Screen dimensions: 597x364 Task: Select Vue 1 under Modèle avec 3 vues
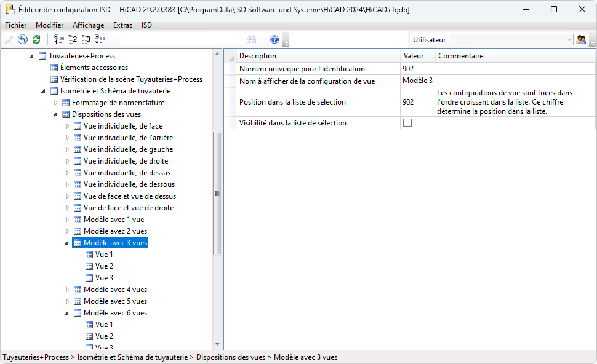tap(104, 255)
